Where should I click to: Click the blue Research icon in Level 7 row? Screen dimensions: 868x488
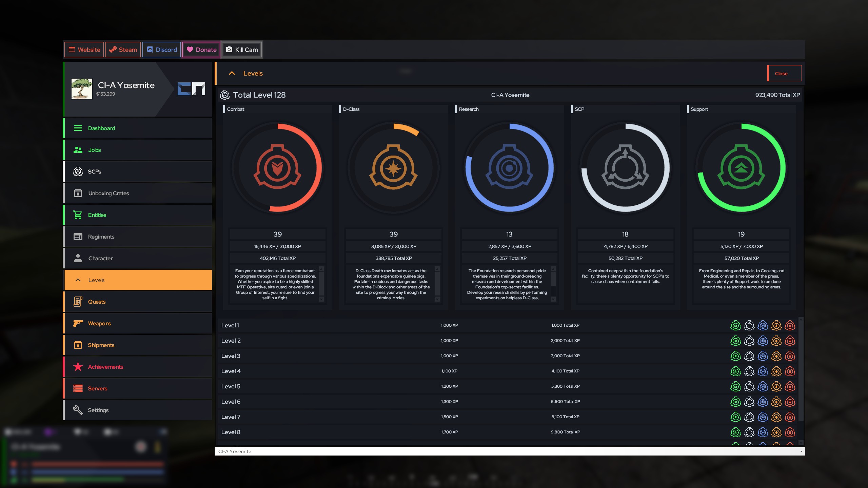pyautogui.click(x=763, y=417)
